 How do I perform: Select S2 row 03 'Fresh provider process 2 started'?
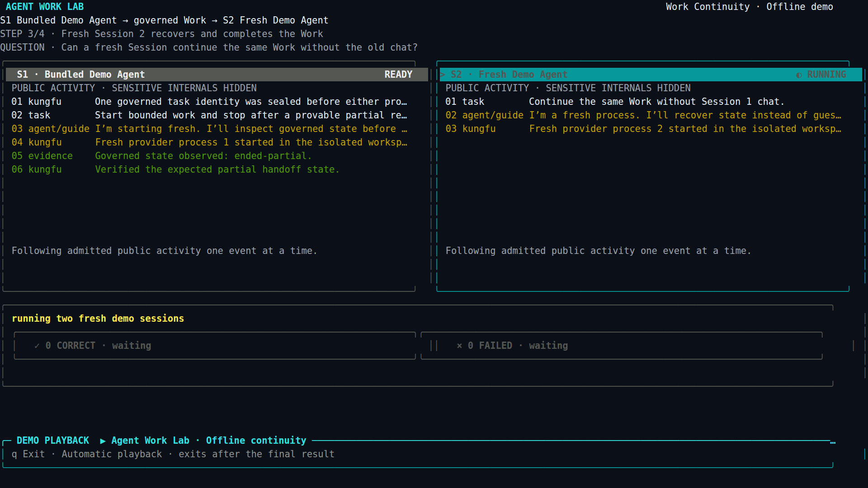(x=643, y=129)
